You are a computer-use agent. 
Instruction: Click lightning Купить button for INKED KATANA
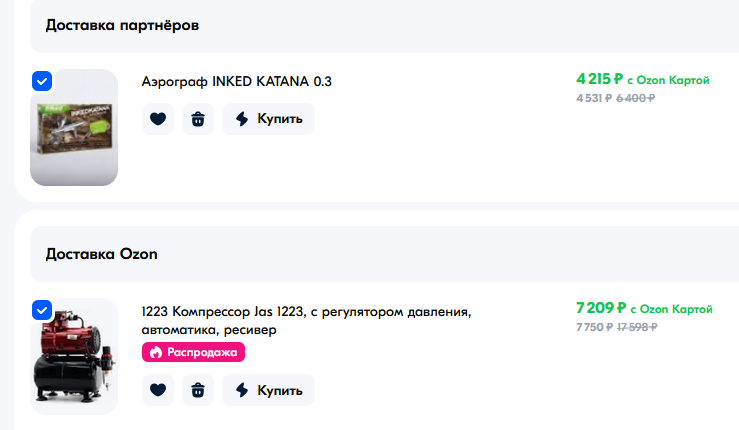(268, 119)
